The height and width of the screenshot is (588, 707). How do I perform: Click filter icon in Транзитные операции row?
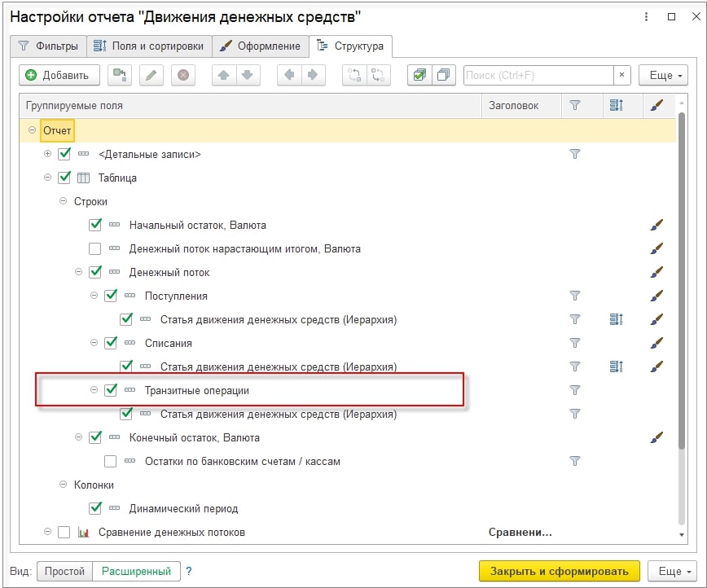coord(575,390)
